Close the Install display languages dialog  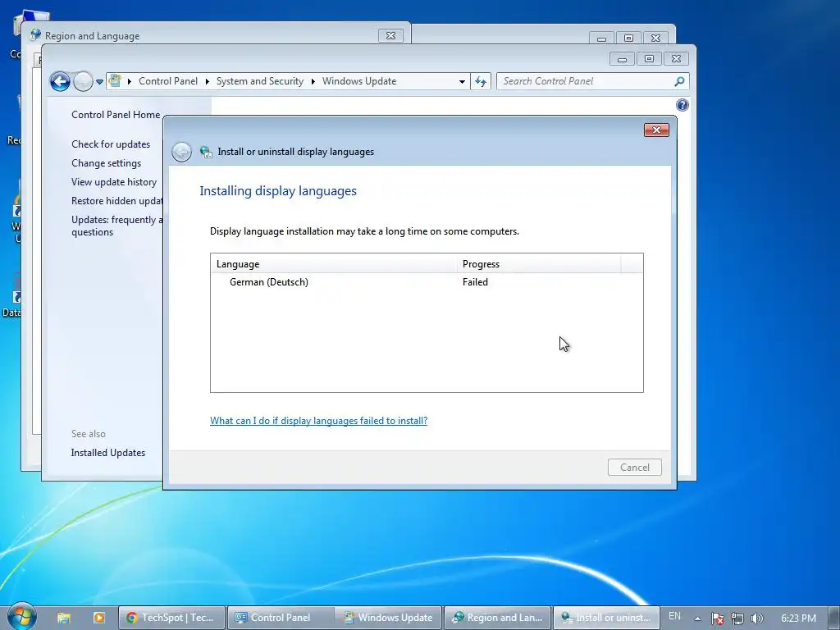click(656, 130)
